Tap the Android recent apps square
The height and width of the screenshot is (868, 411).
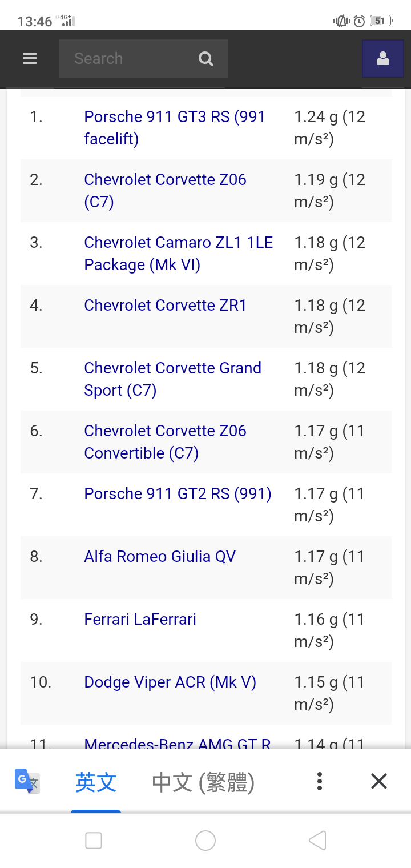coord(94,841)
